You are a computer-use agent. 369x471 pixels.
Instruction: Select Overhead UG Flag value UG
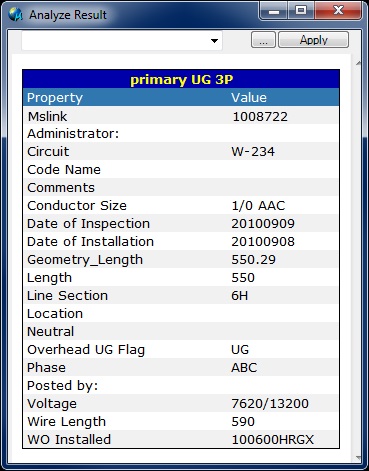(240, 350)
